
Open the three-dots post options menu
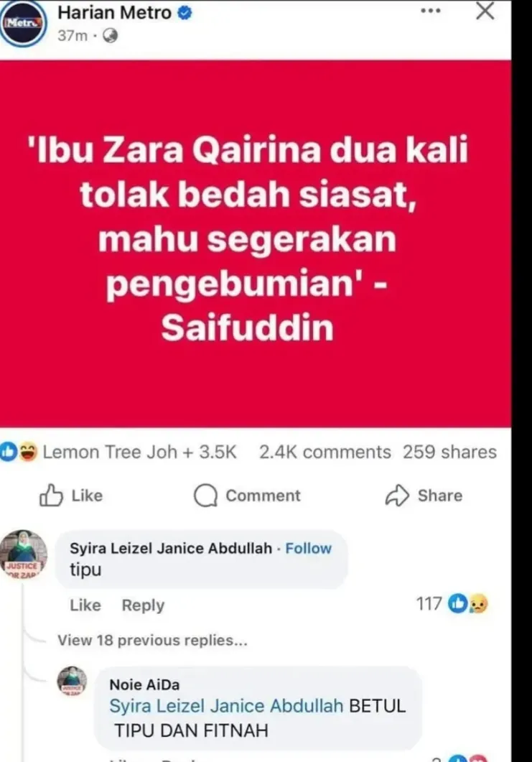[x=431, y=10]
